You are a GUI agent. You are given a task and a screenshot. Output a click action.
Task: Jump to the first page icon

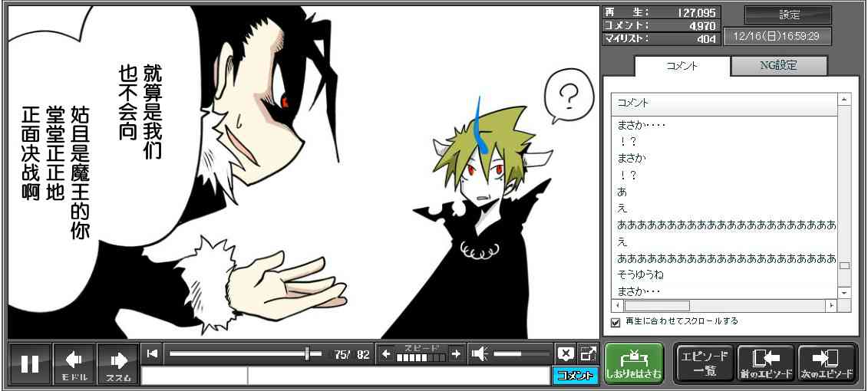tap(153, 353)
